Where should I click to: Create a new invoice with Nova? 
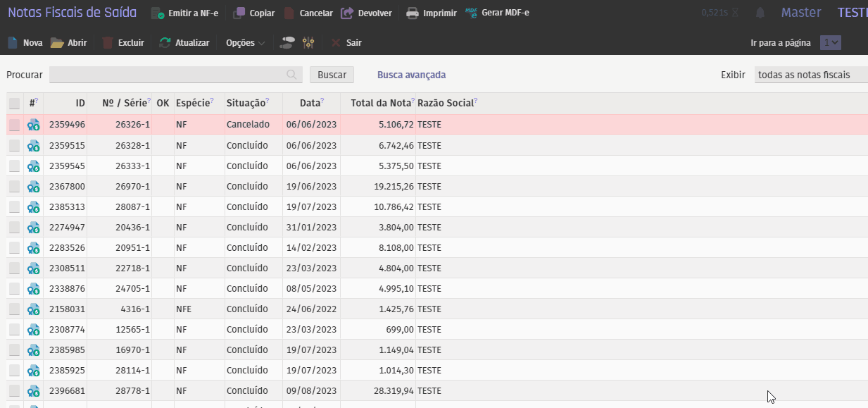[x=25, y=43]
